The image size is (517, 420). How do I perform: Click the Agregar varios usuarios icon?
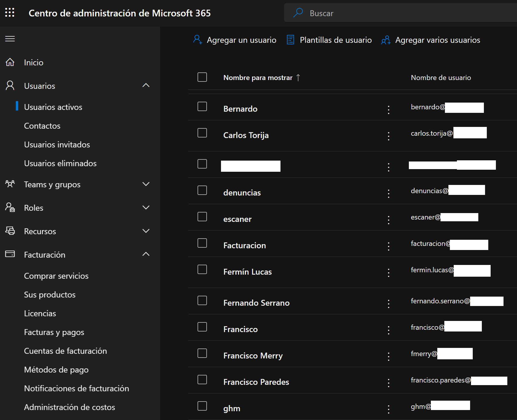(x=386, y=40)
